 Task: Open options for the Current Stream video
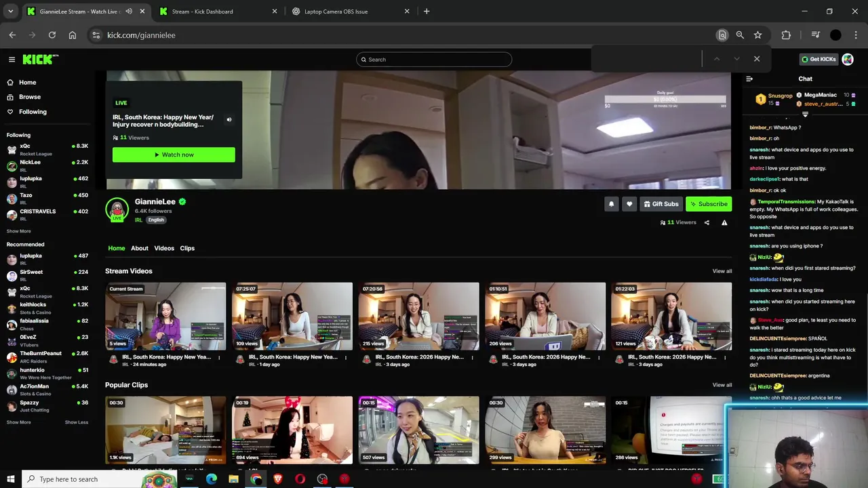(x=219, y=357)
